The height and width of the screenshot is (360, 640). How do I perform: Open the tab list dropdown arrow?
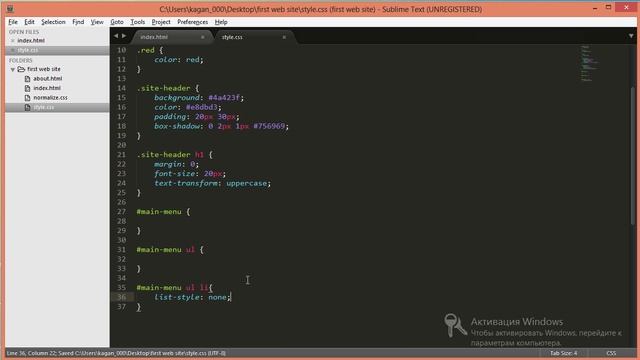point(631,36)
